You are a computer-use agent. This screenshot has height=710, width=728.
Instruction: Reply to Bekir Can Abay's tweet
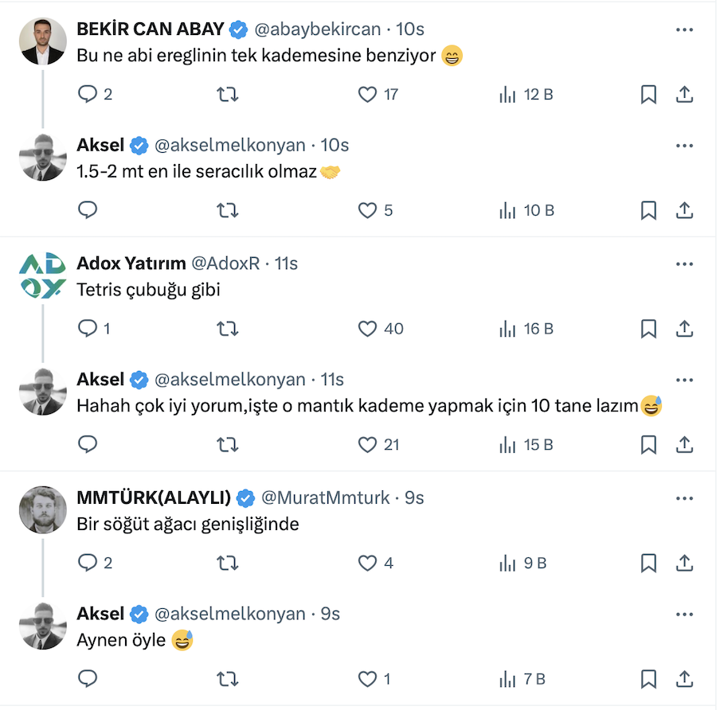tap(88, 95)
